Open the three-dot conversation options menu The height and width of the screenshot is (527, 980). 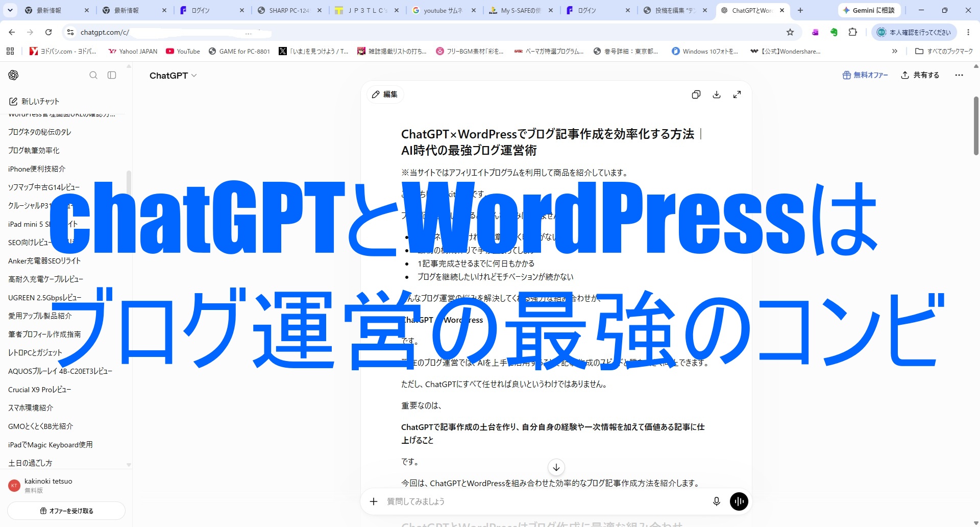tap(959, 75)
